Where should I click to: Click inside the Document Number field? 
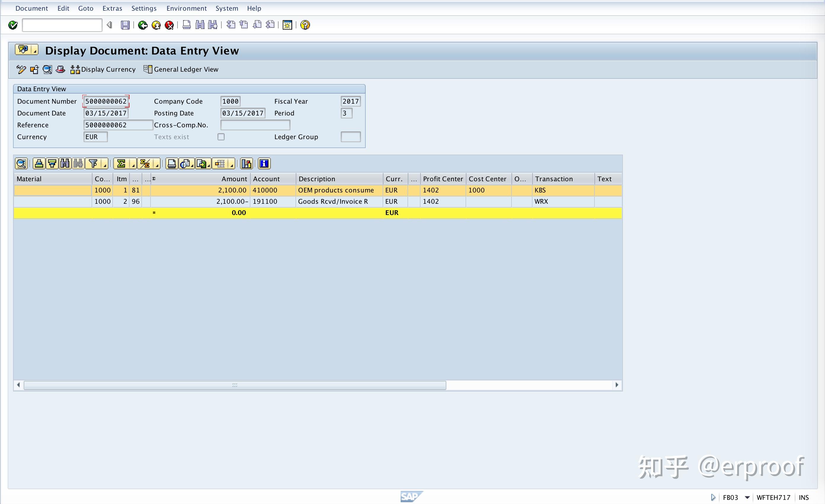106,101
